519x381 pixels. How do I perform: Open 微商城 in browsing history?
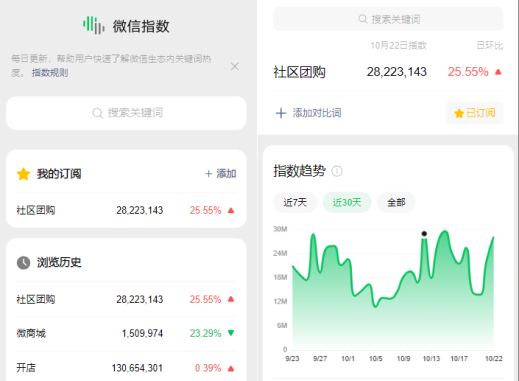pyautogui.click(x=126, y=333)
